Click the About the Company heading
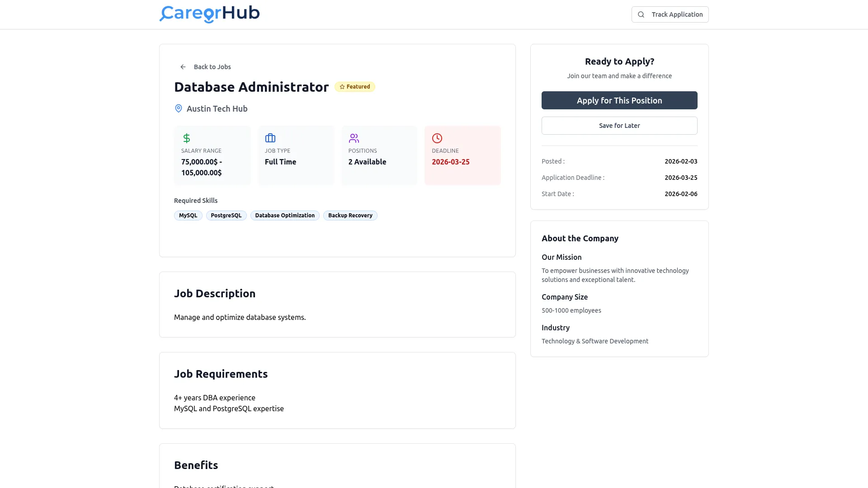 (x=580, y=239)
